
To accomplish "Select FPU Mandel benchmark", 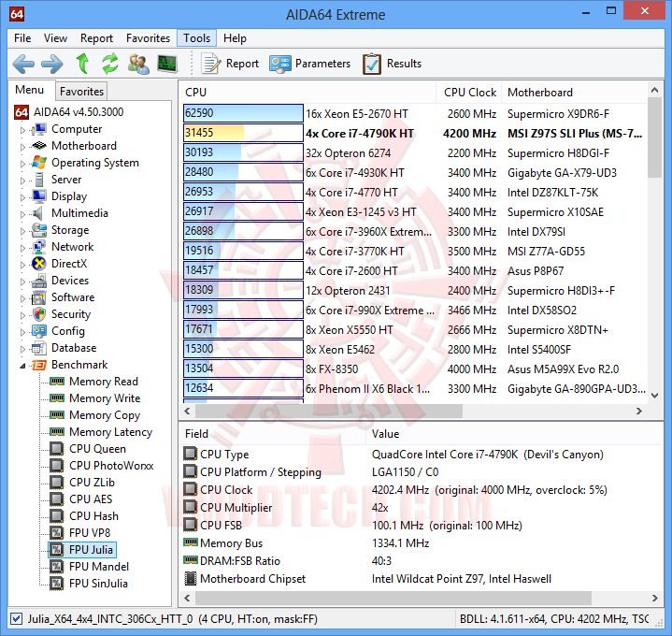I will tap(98, 567).
